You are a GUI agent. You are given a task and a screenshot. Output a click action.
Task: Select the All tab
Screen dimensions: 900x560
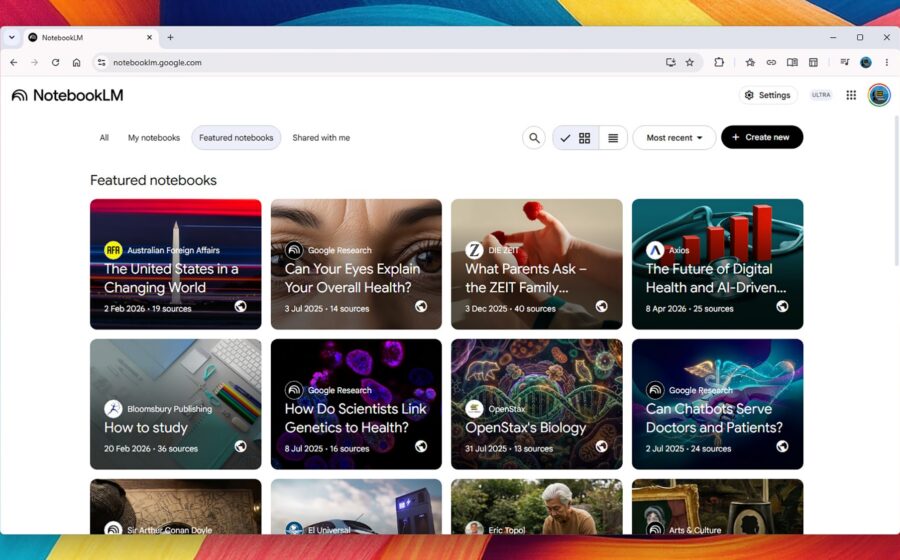point(104,138)
